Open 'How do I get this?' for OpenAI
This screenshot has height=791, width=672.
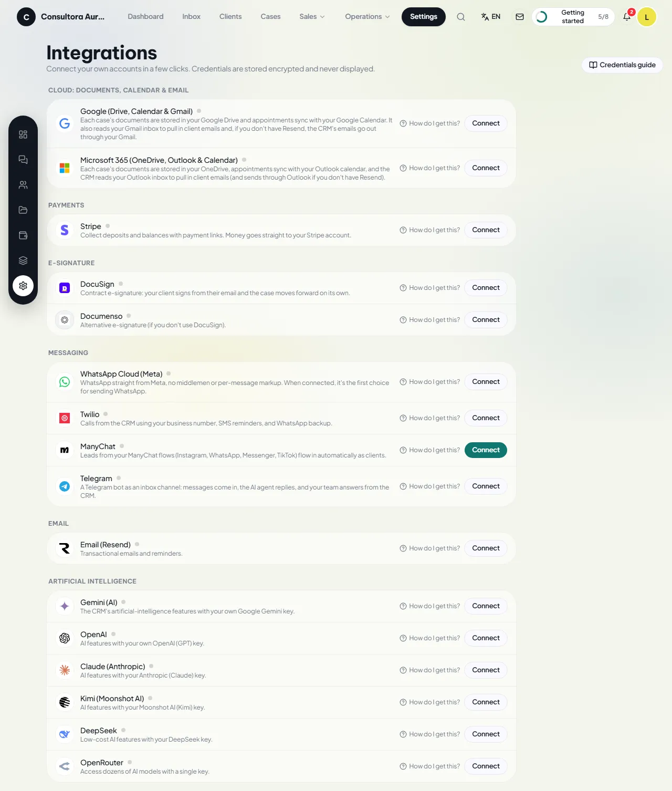(430, 638)
